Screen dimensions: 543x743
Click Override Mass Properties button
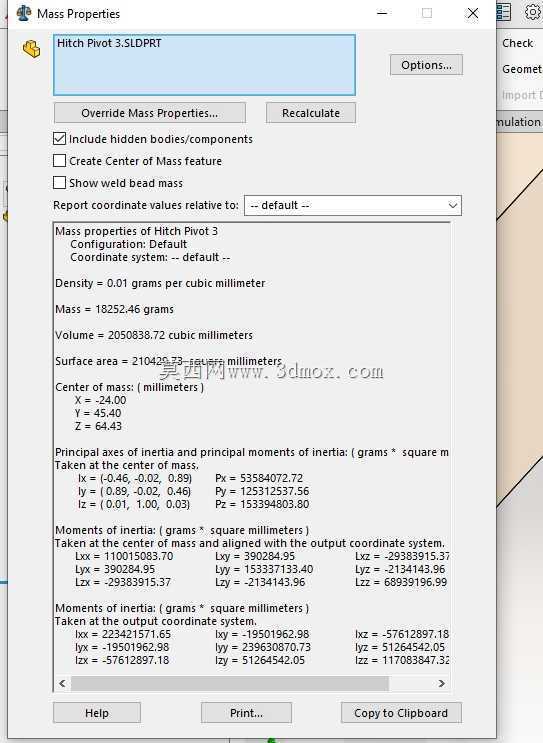150,113
